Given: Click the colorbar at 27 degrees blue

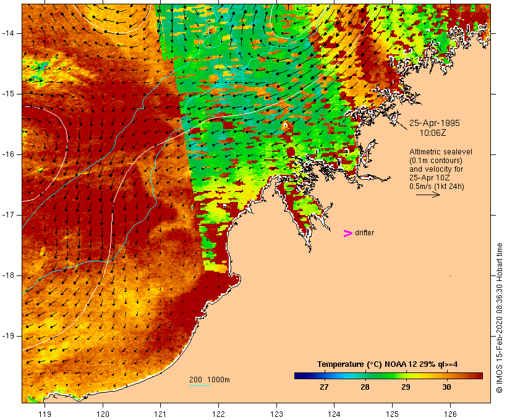Looking at the screenshot, I should click(325, 376).
